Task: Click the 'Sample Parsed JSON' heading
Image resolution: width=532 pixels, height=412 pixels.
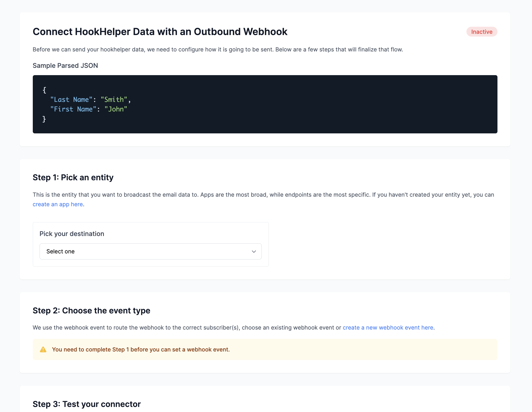Action: pos(65,66)
